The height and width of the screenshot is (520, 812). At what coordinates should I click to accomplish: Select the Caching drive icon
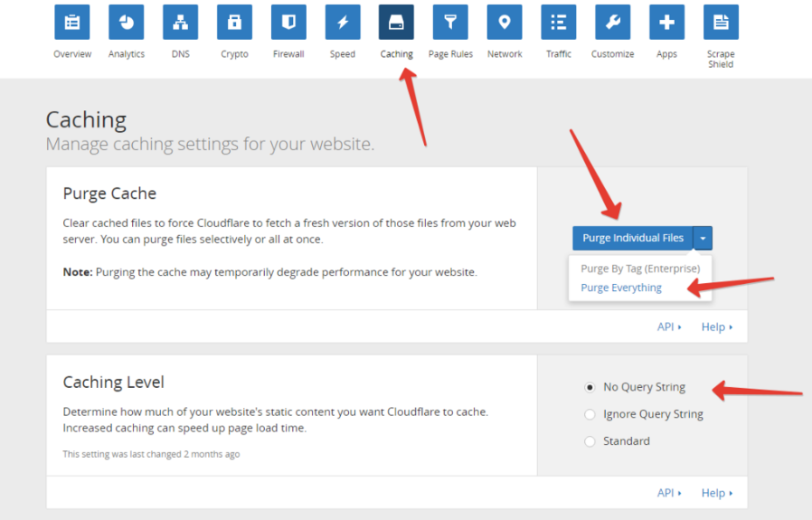(396, 23)
